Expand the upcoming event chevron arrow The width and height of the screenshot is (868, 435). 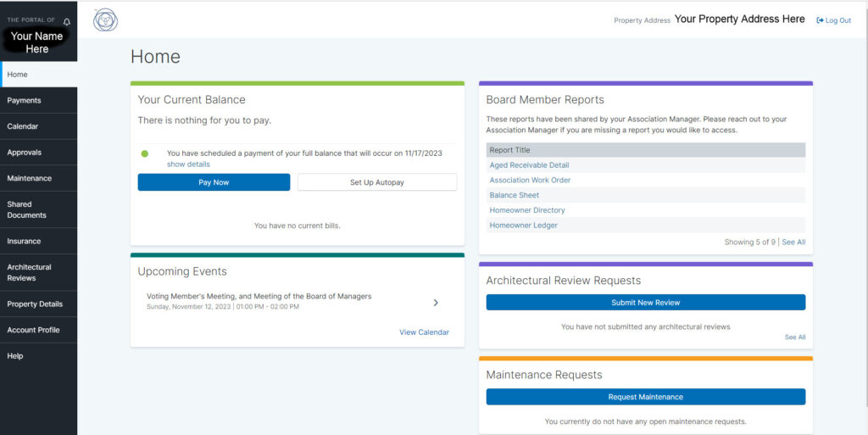click(436, 302)
